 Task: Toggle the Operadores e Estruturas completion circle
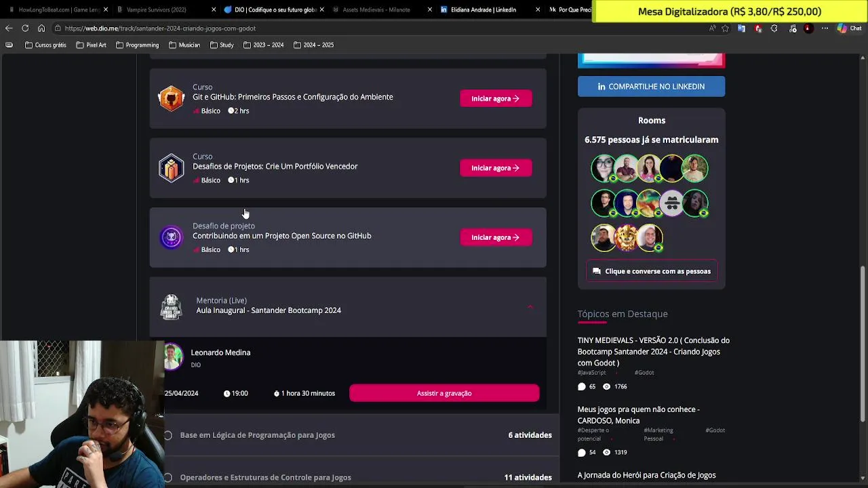coord(168,477)
